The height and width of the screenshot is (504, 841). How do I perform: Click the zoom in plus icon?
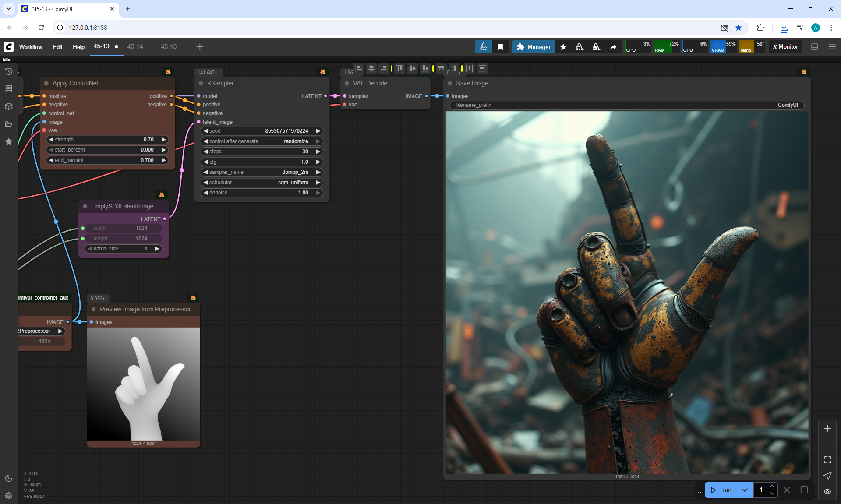(827, 428)
